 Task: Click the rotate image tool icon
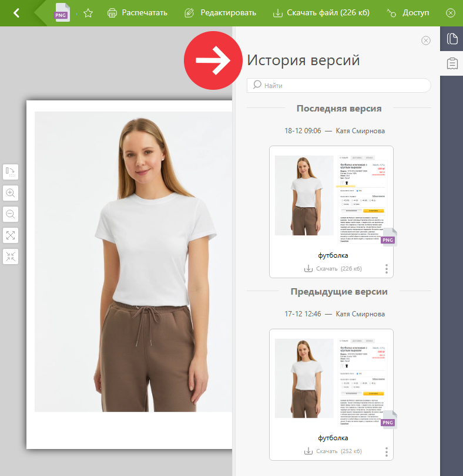pyautogui.click(x=11, y=171)
